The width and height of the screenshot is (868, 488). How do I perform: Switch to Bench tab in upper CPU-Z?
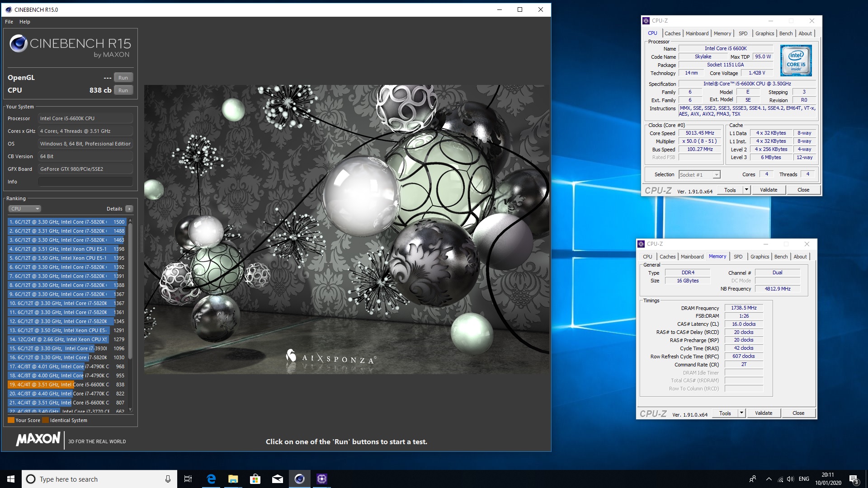(x=786, y=33)
